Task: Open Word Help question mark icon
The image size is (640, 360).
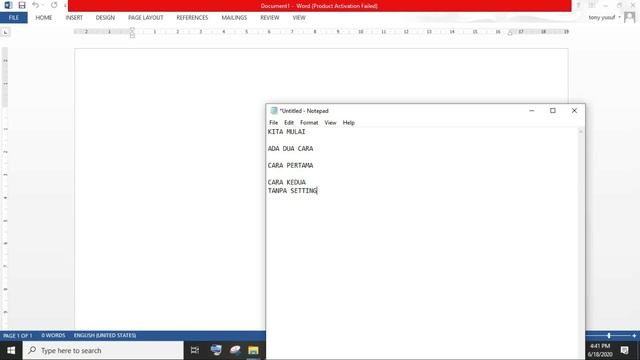Action: coord(578,5)
